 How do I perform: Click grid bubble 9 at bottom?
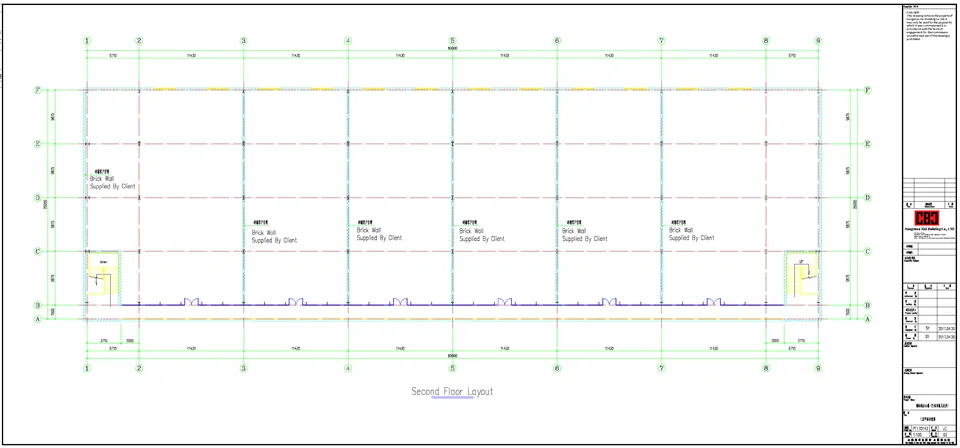click(818, 369)
